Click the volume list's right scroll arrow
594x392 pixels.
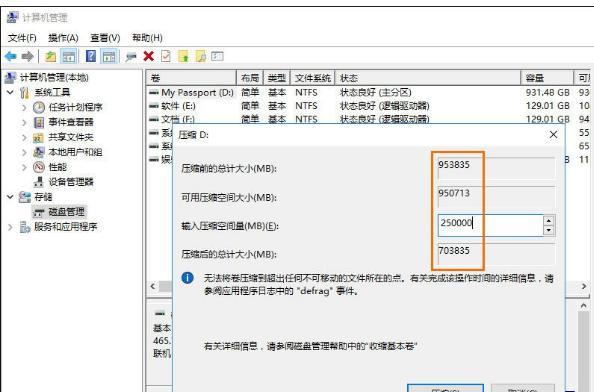(584, 286)
